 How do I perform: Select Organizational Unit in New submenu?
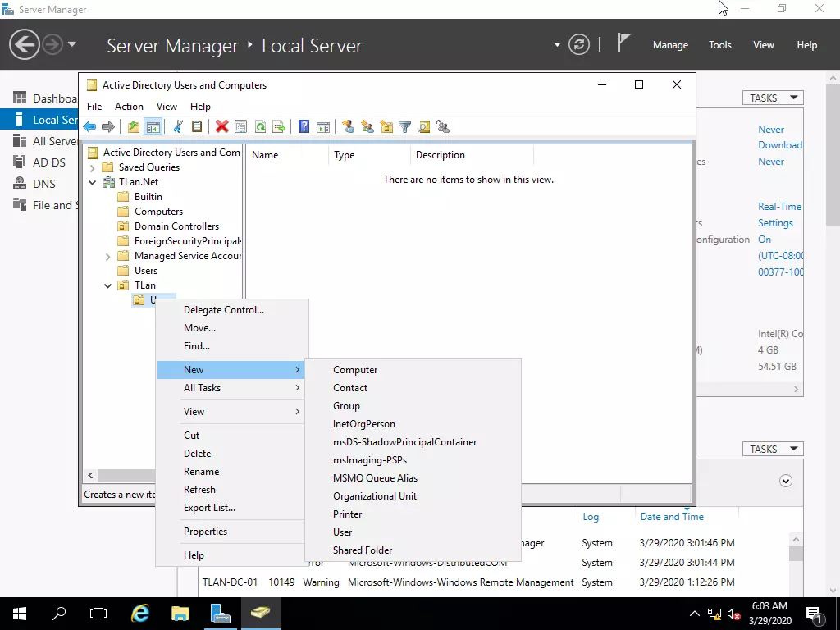pyautogui.click(x=413, y=496)
